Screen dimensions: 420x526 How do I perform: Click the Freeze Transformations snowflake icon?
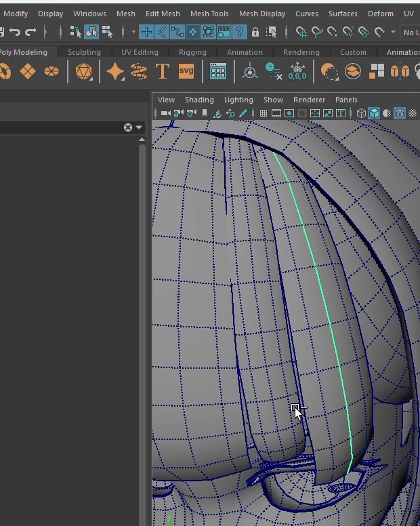pos(297,71)
